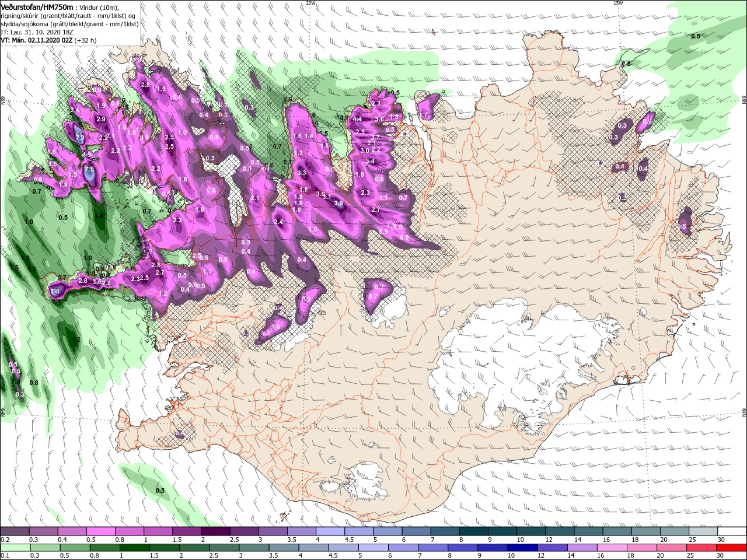Pick the darkest green swatch between 1 and 1.5 on rain scale
Image resolution: width=747 pixels, height=560 pixels.
(134, 548)
